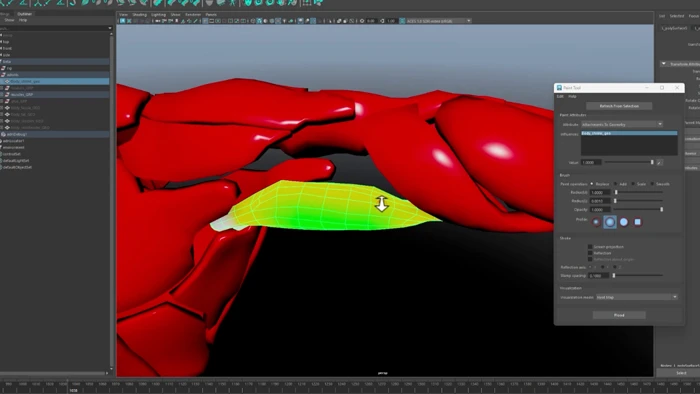This screenshot has width=700, height=394.
Task: Click the exposure reset icon in viewport toolbar
Action: coord(362,21)
